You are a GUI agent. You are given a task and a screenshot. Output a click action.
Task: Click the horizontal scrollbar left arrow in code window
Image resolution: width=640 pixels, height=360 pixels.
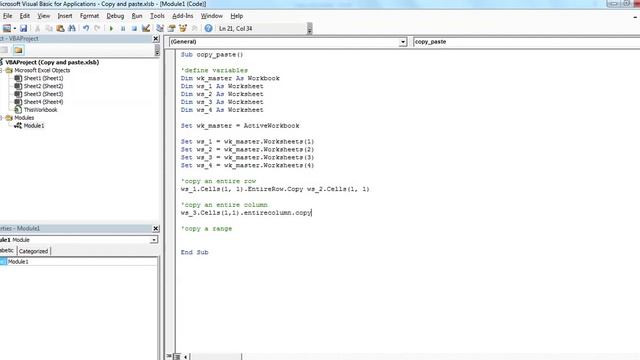pyautogui.click(x=185, y=357)
